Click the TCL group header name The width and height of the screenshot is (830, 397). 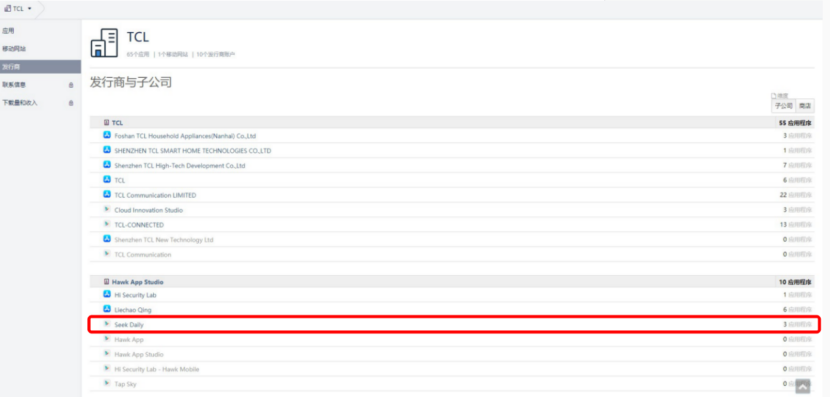[x=117, y=123]
